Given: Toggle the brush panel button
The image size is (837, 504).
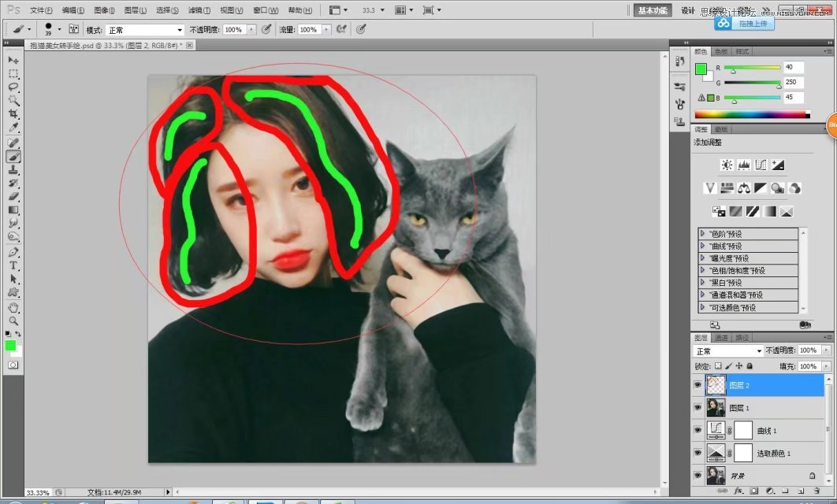Looking at the screenshot, I should pos(73,29).
